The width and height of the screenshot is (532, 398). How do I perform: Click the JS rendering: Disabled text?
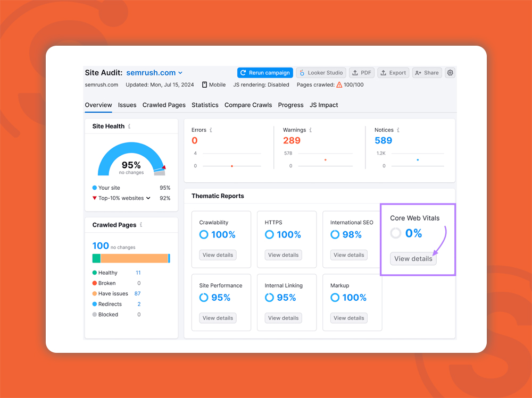pos(261,84)
